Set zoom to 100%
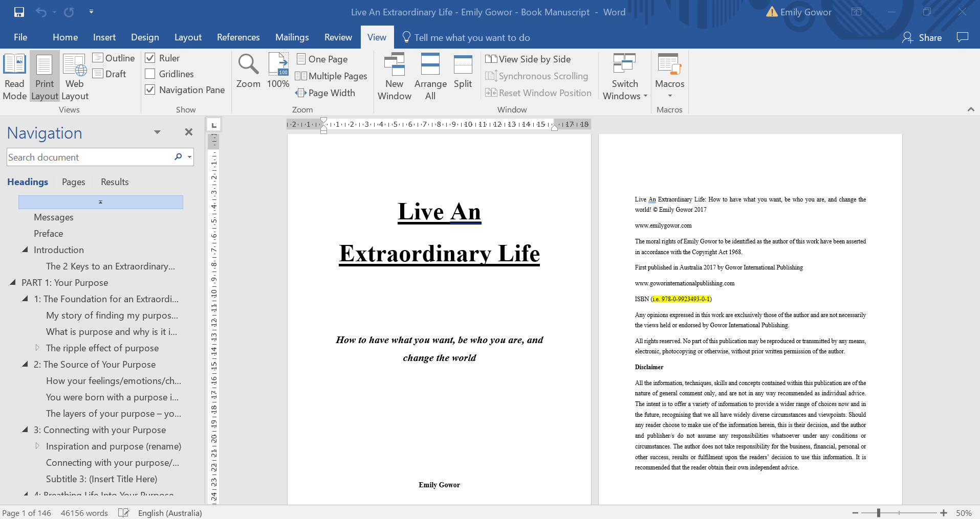This screenshot has height=519, width=980. (278, 72)
